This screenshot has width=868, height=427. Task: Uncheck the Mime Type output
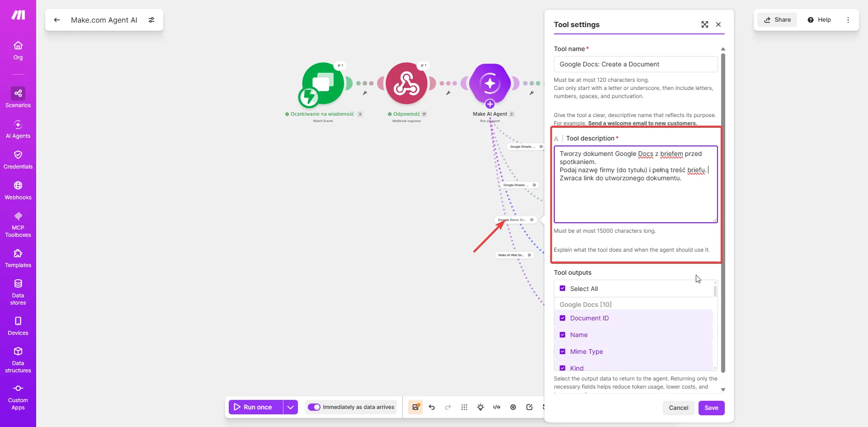(x=563, y=352)
